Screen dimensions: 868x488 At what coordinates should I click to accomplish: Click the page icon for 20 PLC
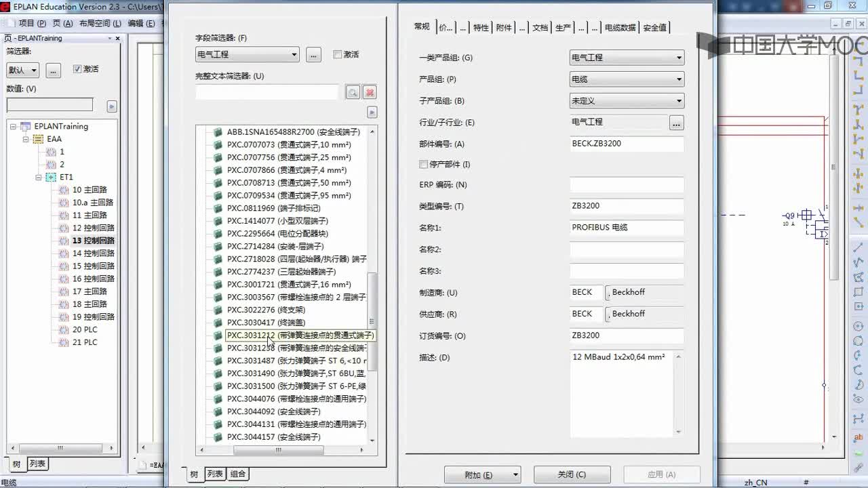pos(64,329)
